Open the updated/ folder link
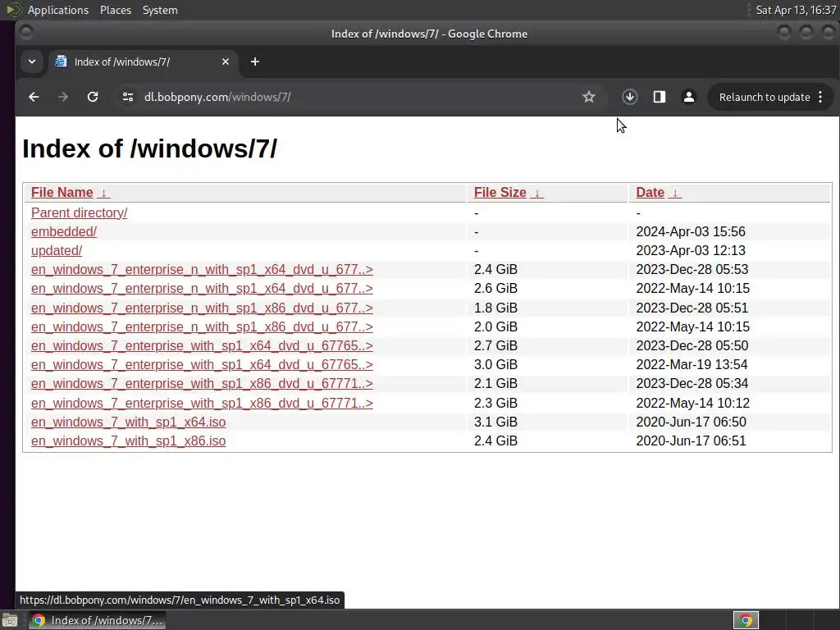840x630 pixels. click(x=57, y=250)
